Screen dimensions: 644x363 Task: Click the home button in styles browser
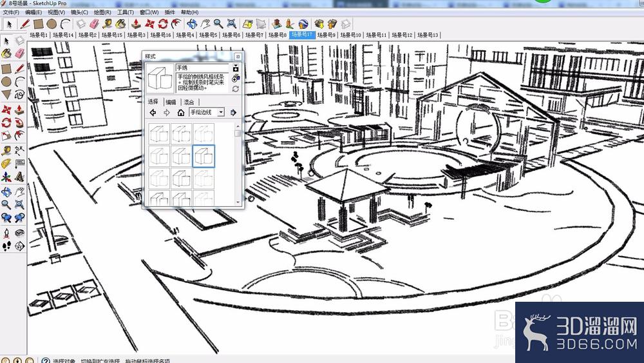coord(181,112)
